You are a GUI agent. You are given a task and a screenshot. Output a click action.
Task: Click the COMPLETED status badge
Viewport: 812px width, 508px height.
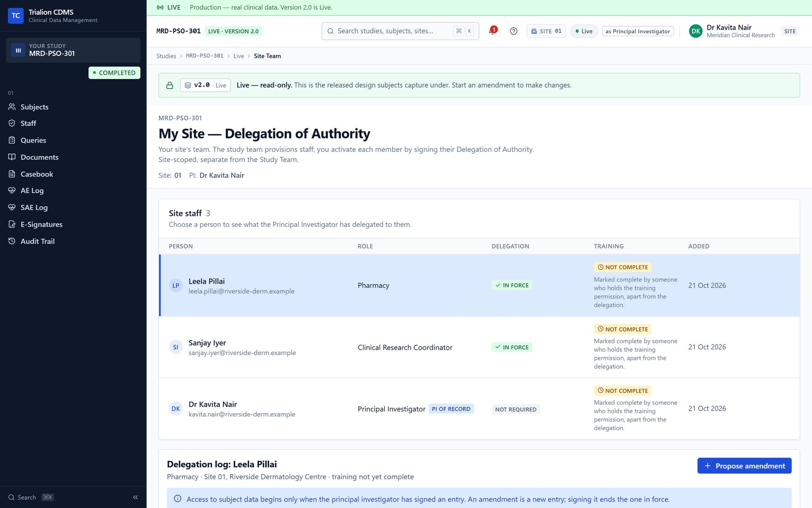[x=114, y=73]
